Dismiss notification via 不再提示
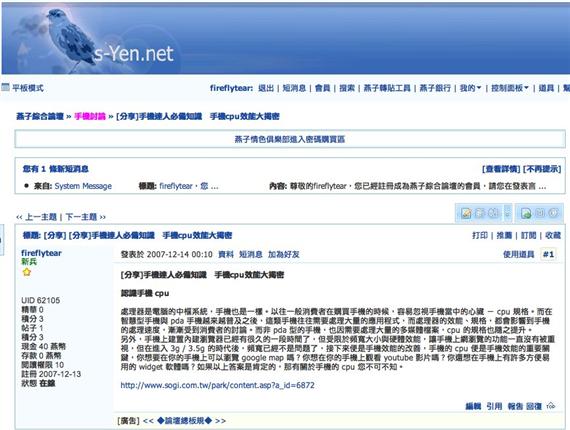The image size is (570, 430). click(x=542, y=169)
